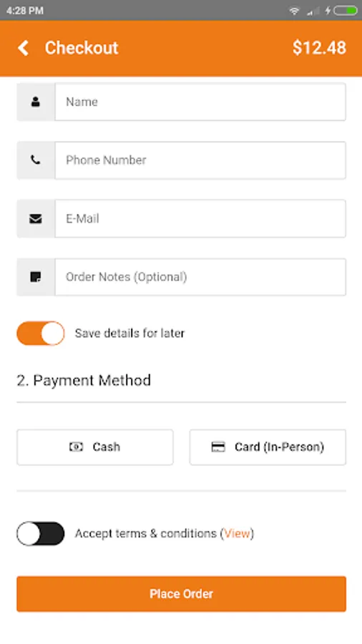362x644 pixels.
Task: Click the Place Order button
Action: [182, 594]
